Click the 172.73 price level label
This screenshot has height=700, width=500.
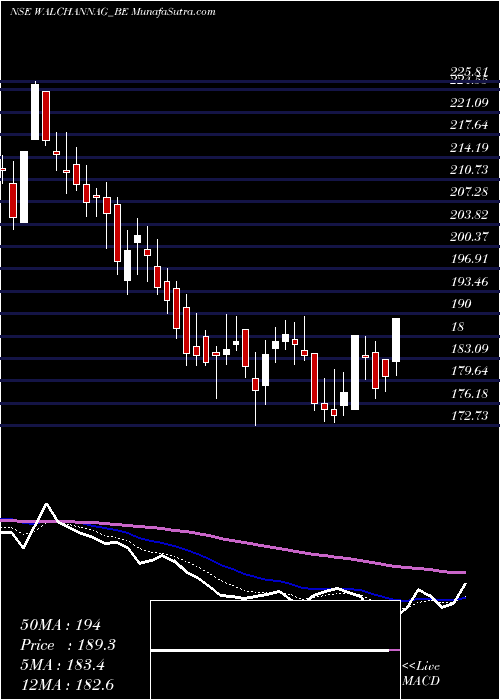[469, 416]
